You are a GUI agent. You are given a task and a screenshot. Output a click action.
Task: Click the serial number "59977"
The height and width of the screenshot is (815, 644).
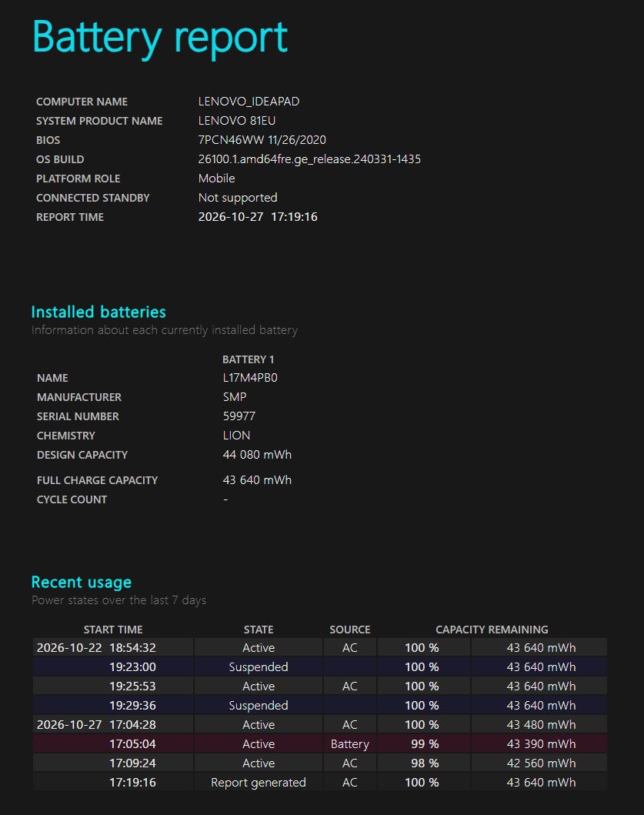(x=239, y=416)
